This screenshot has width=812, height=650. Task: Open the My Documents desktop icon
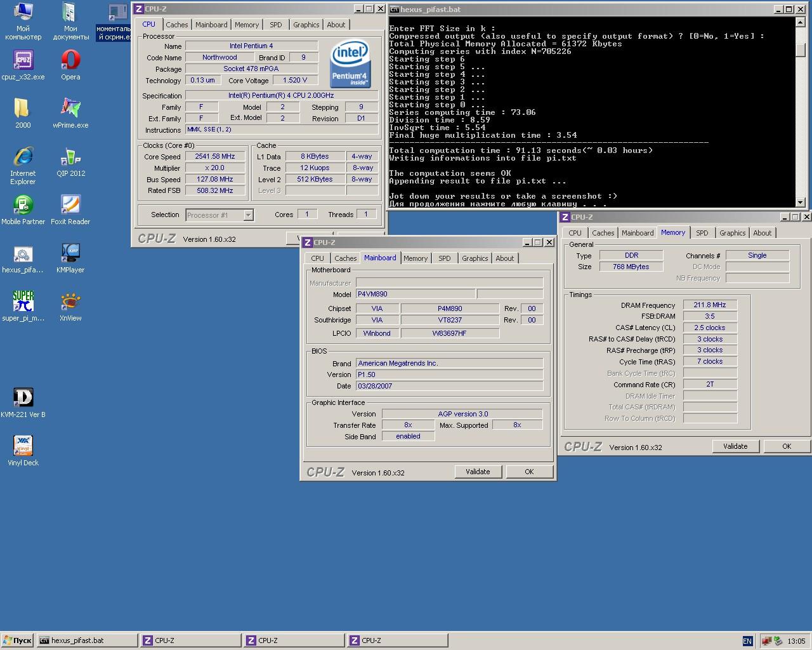point(70,22)
